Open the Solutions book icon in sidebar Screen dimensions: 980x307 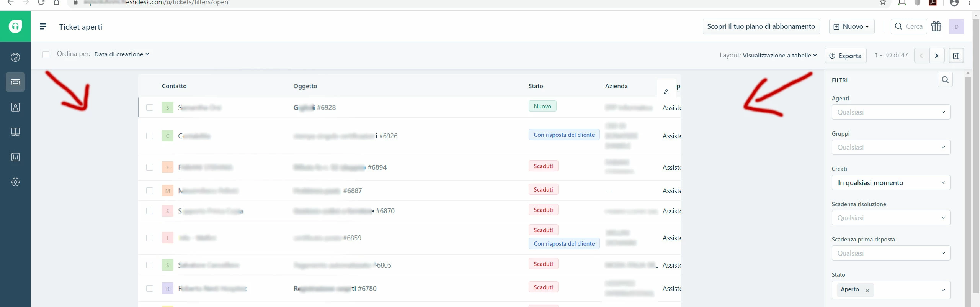[x=15, y=132]
